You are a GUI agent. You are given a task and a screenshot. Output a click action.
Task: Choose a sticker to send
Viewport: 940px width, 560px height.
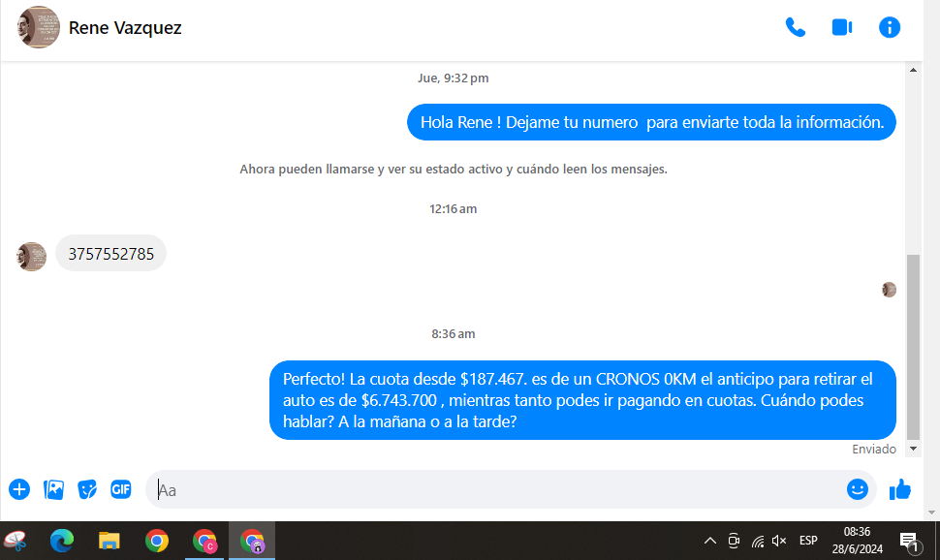tap(87, 489)
